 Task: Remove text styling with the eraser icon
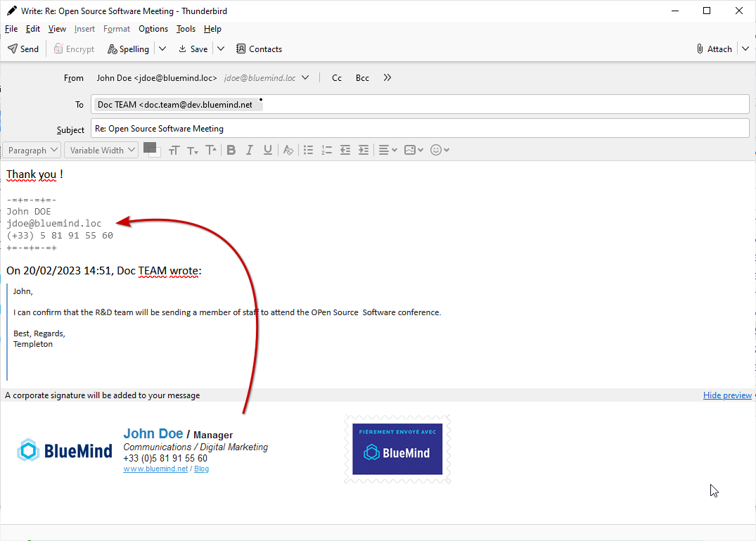click(288, 150)
